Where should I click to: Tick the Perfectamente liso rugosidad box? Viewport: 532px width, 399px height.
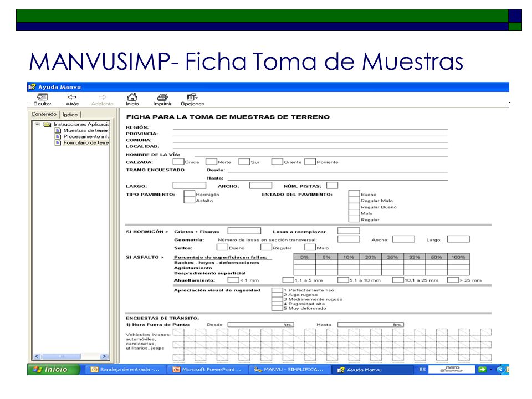click(x=277, y=290)
